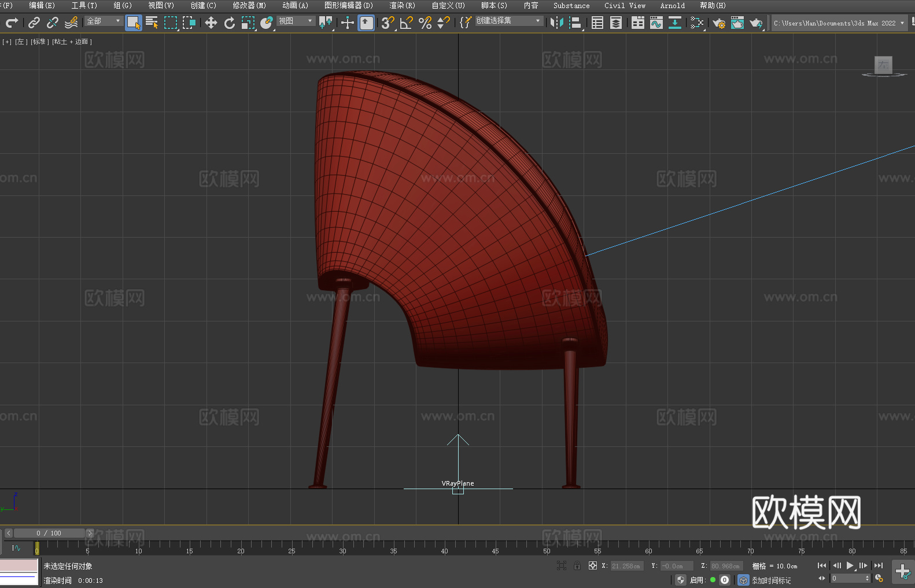The image size is (915, 588).
Task: Click the pink MAXScript listener field
Action: tap(19, 565)
